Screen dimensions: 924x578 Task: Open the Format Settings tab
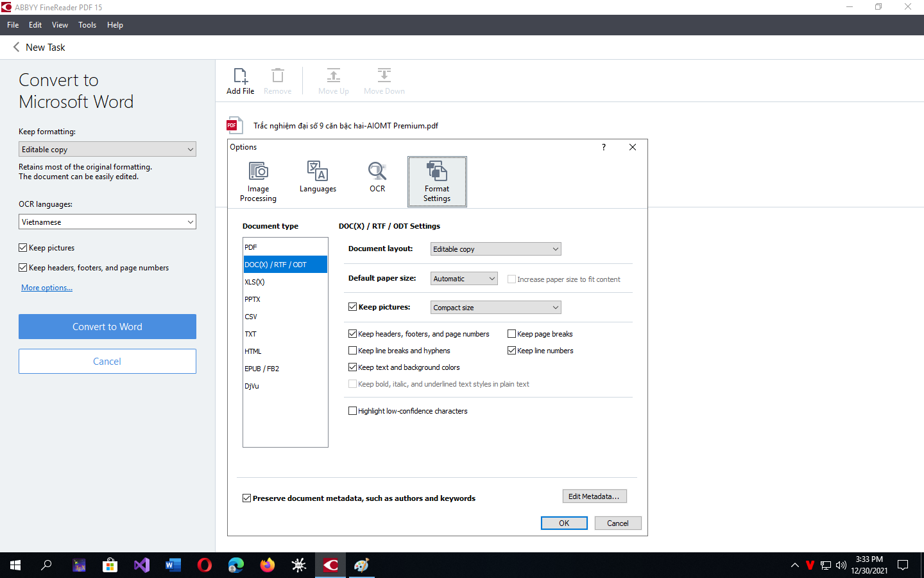tap(437, 182)
